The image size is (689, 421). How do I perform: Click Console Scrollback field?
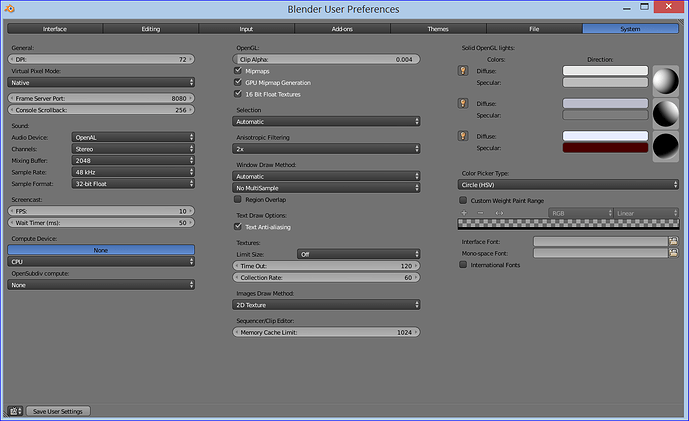coord(101,110)
